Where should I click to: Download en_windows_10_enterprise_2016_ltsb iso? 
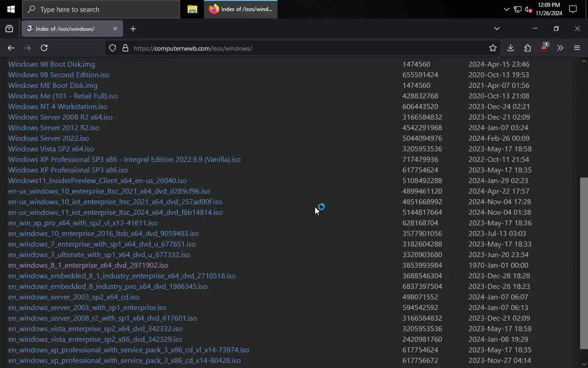pos(103,234)
